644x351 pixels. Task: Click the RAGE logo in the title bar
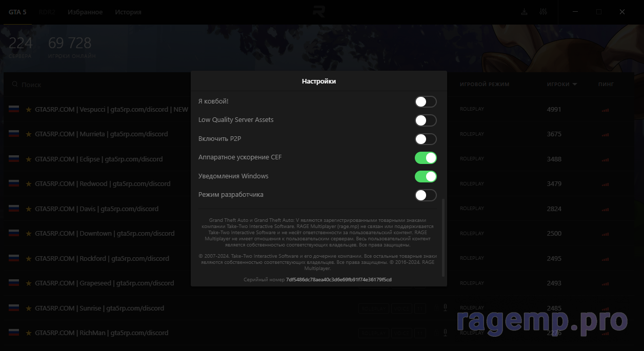[319, 11]
